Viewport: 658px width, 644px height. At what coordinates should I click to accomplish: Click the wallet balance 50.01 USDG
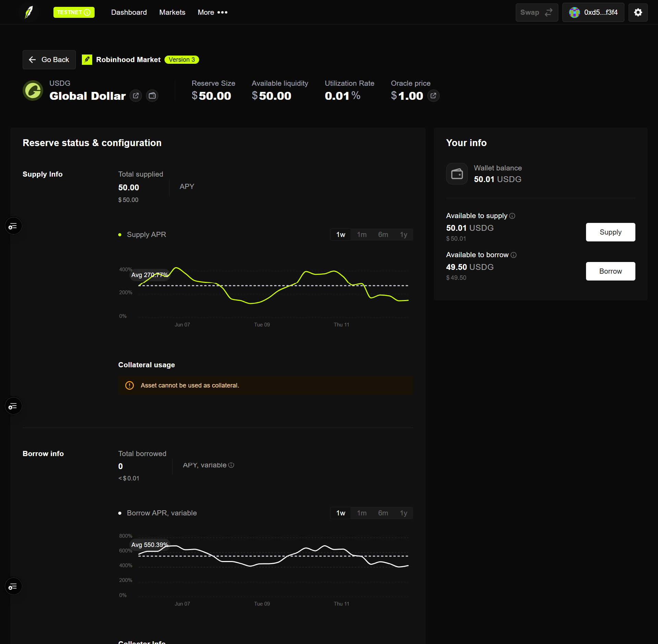[x=498, y=179]
